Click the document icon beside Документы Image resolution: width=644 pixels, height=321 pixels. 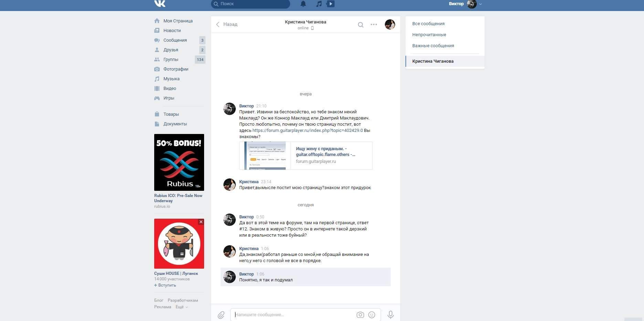157,124
